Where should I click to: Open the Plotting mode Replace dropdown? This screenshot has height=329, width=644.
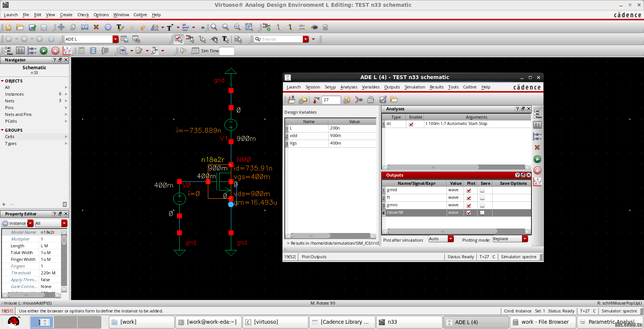click(x=525, y=239)
